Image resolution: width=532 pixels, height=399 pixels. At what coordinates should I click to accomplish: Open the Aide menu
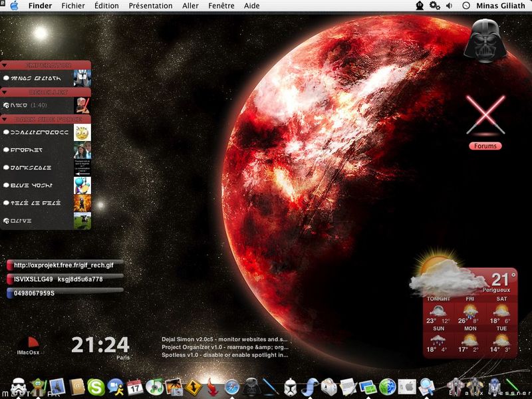tap(251, 6)
